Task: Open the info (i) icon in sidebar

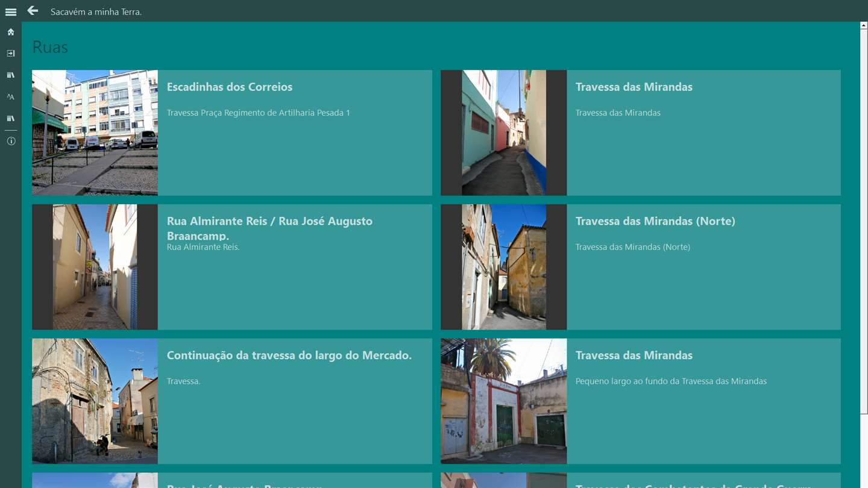Action: [11, 141]
